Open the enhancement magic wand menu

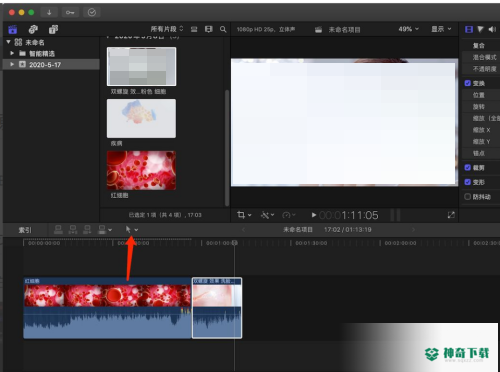267,215
